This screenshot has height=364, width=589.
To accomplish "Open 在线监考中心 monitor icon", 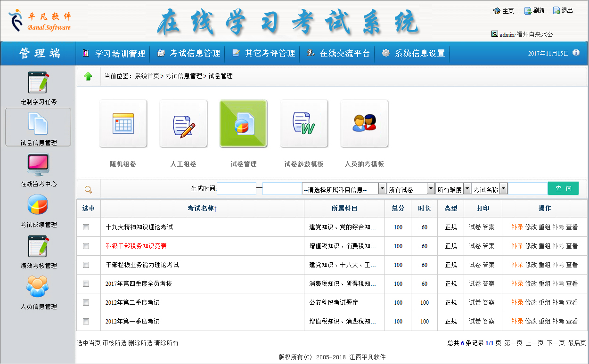I will pos(38,165).
